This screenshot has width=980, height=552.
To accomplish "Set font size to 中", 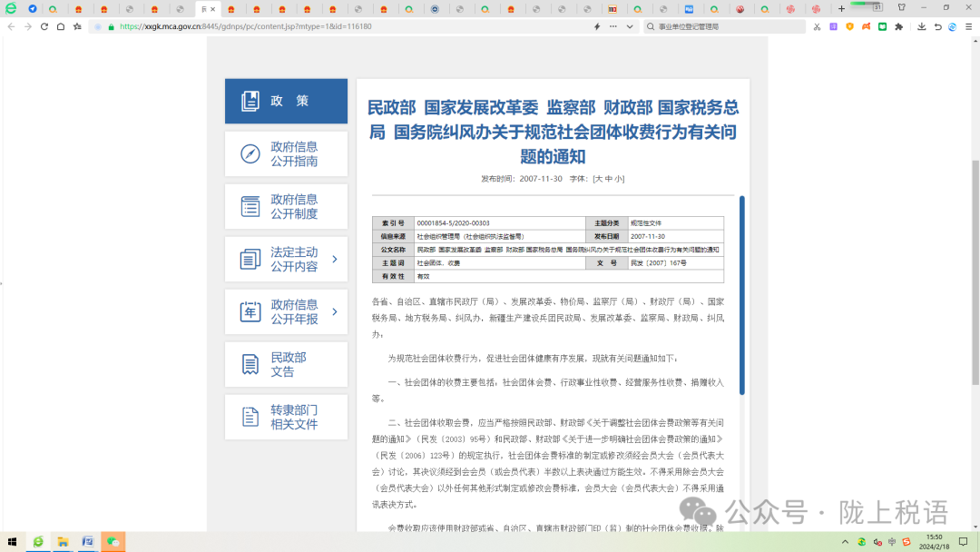I will pyautogui.click(x=608, y=179).
